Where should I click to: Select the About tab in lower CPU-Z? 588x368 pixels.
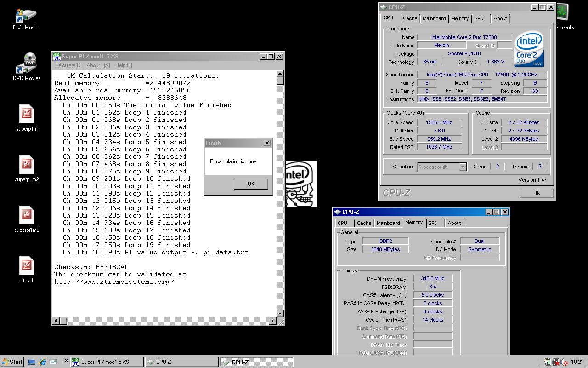coord(454,223)
